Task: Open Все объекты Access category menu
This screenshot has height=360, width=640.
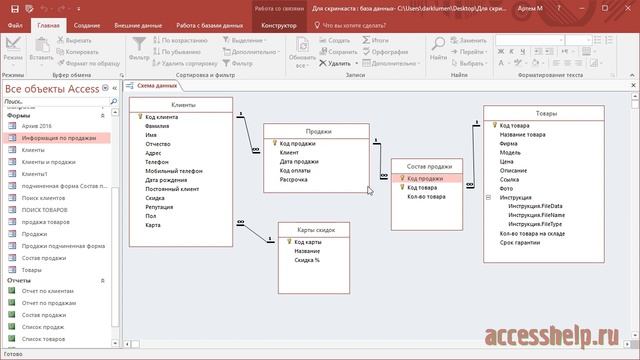Action: [x=105, y=88]
